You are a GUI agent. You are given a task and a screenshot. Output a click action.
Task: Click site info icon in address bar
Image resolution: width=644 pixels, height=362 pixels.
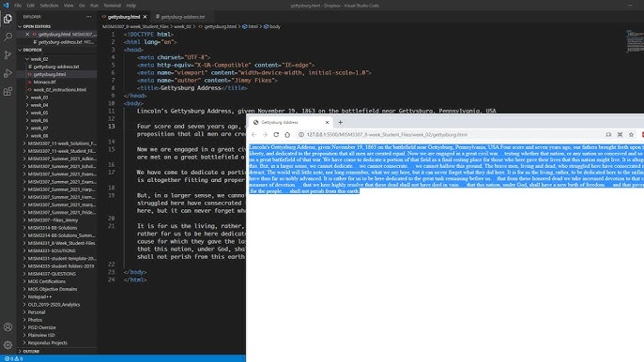tap(301, 135)
